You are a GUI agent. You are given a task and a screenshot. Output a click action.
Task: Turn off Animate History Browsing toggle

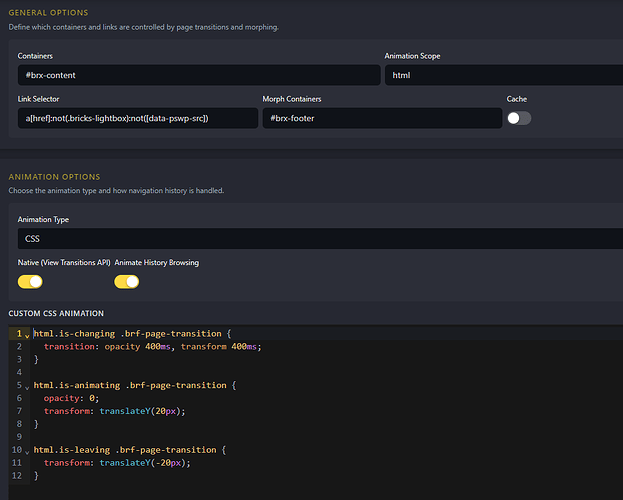click(x=127, y=282)
